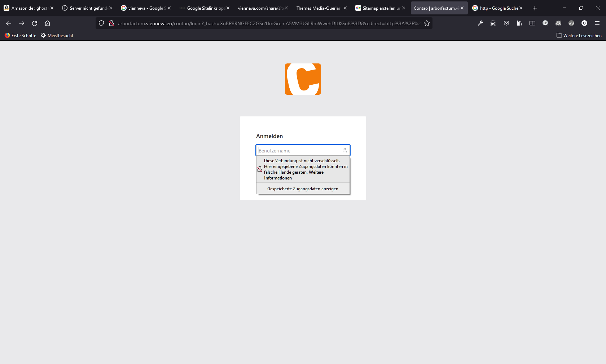The width and height of the screenshot is (606, 364).
Task: Close the Amazon.de tab
Action: click(52, 8)
